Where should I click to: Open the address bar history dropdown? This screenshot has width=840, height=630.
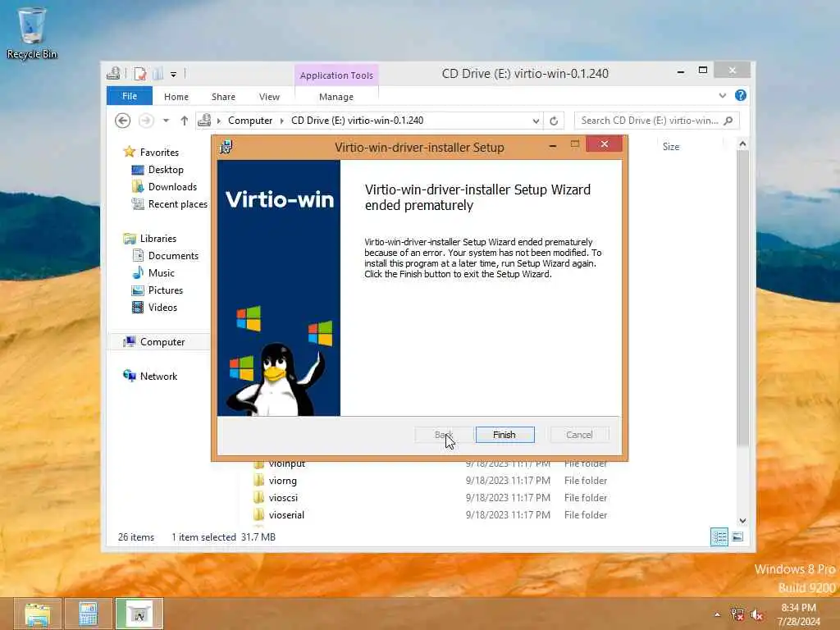point(536,121)
